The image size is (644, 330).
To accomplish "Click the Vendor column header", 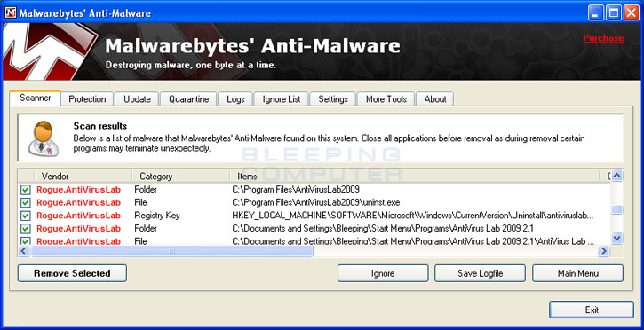I will pyautogui.click(x=83, y=177).
